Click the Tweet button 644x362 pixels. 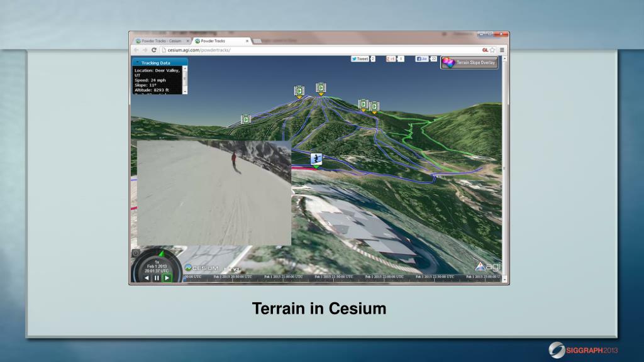[360, 59]
